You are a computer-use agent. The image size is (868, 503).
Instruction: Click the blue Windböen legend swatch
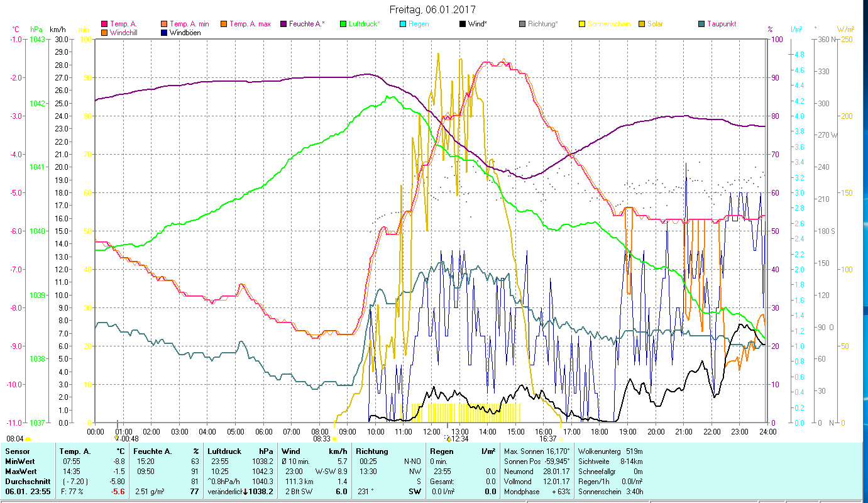(165, 33)
